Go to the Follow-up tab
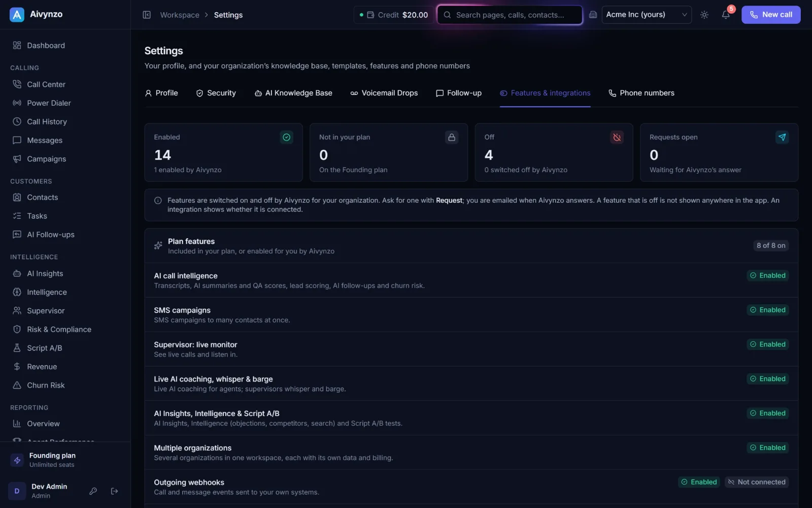 click(459, 93)
